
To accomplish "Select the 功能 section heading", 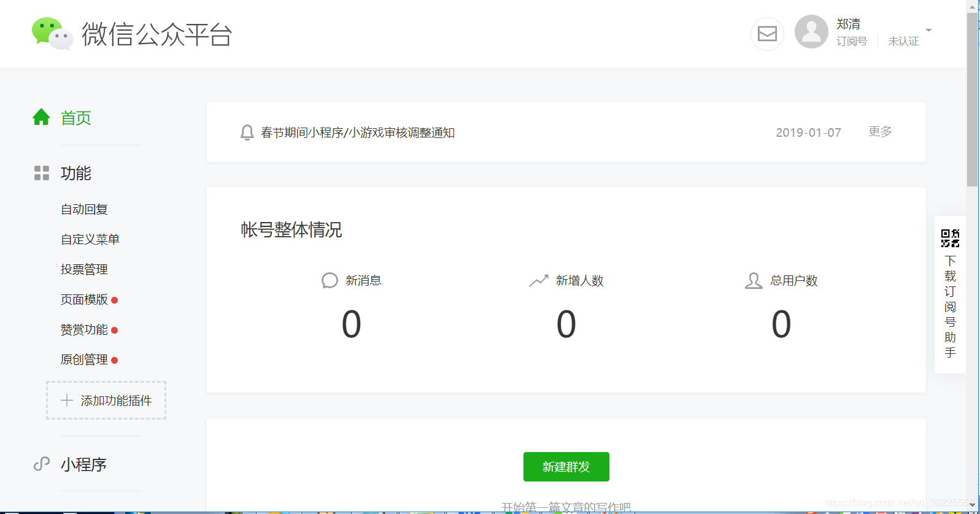I will point(76,174).
